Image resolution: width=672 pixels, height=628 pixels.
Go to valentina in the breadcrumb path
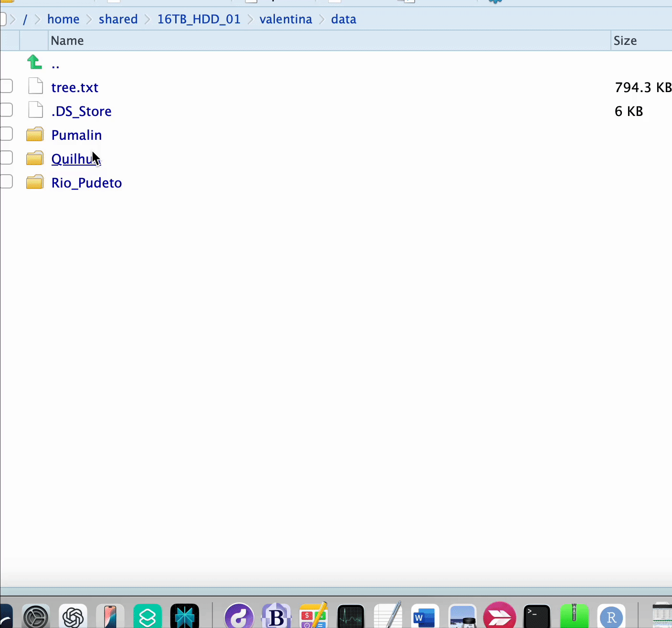pyautogui.click(x=285, y=19)
